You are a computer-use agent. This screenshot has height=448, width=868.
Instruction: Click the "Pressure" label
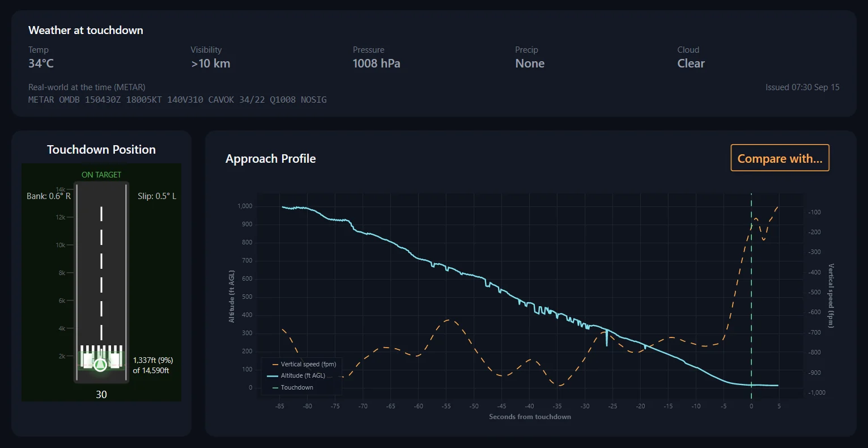368,50
